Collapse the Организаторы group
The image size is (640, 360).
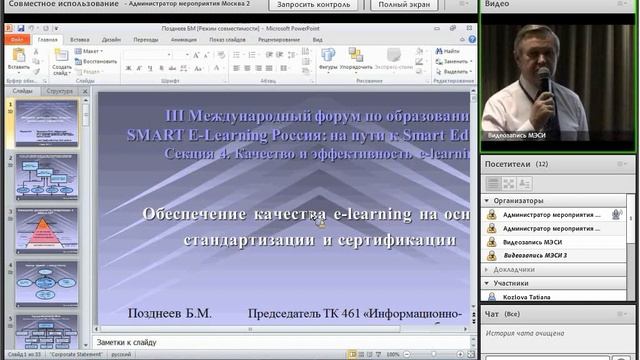(x=487, y=201)
